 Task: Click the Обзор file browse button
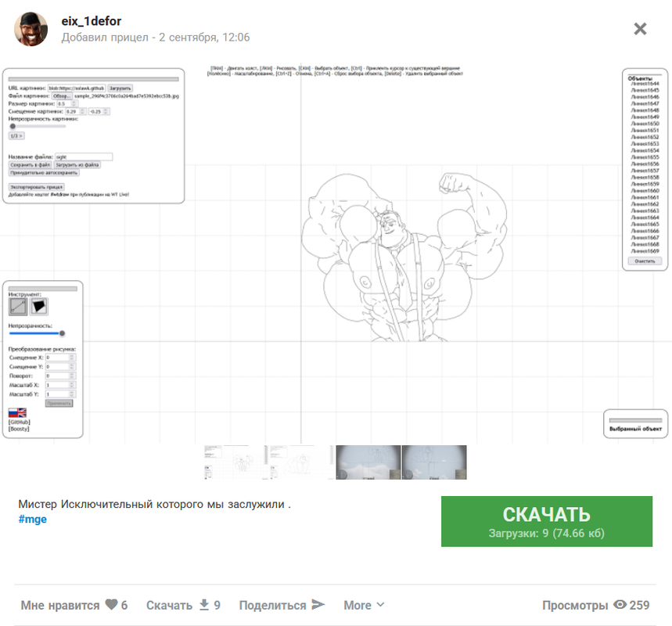click(62, 96)
